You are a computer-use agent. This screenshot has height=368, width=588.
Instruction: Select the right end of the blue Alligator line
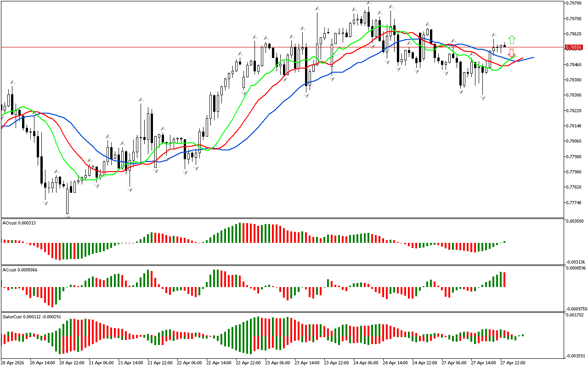[x=533, y=57]
